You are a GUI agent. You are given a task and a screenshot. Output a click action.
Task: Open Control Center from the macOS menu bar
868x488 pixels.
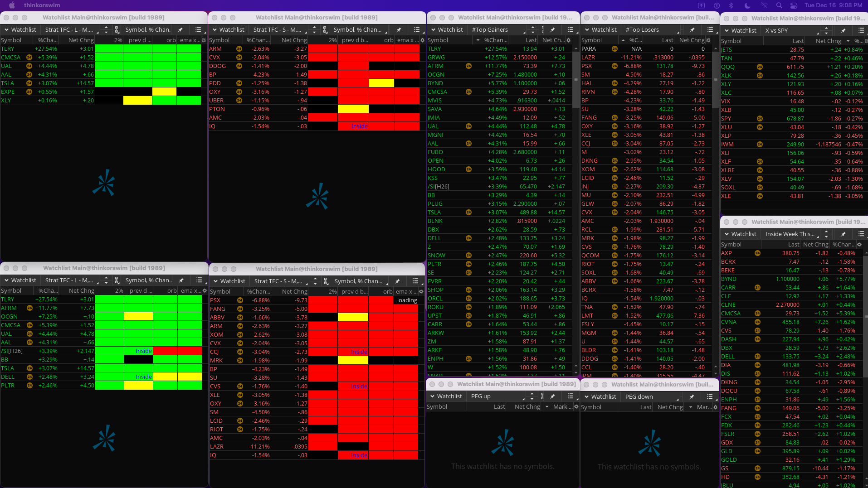pyautogui.click(x=794, y=5)
